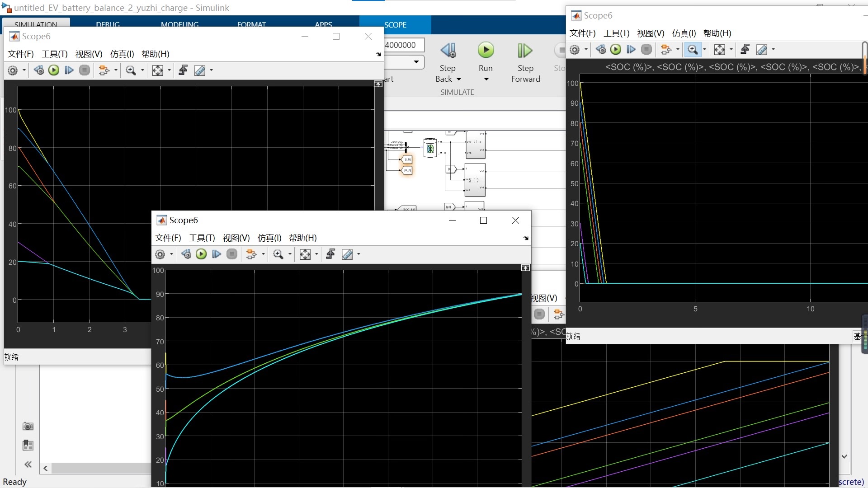The image size is (868, 488).
Task: Click Step Forward in Simulink toolstrip
Action: coord(525,51)
